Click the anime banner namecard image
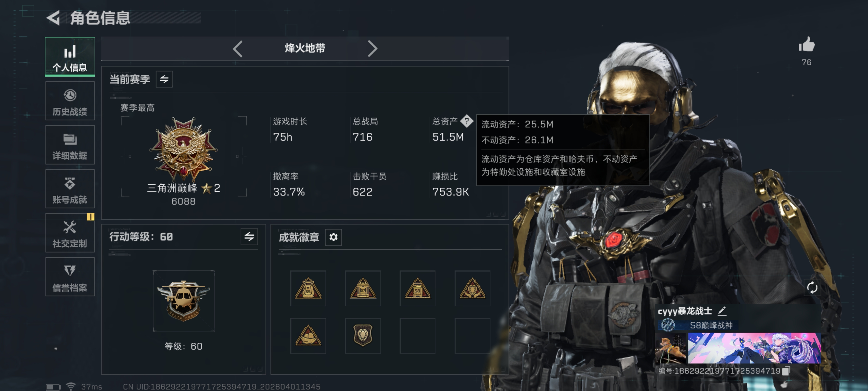 coord(754,348)
